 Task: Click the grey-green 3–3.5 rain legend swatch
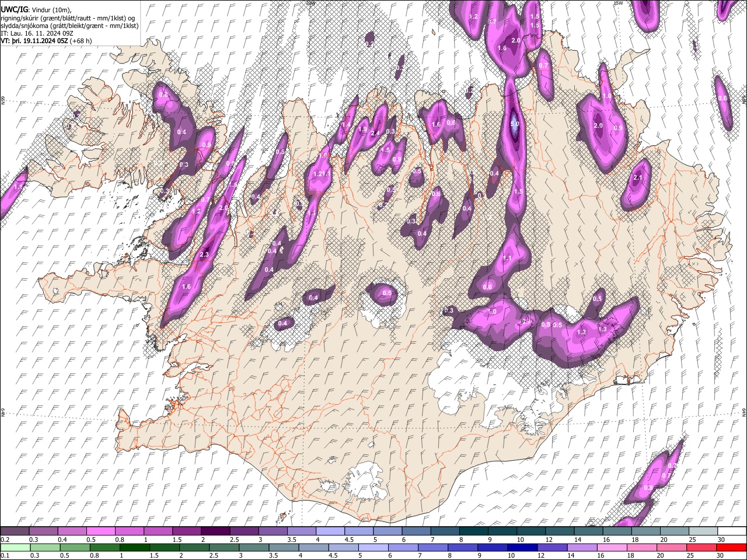[x=254, y=547]
